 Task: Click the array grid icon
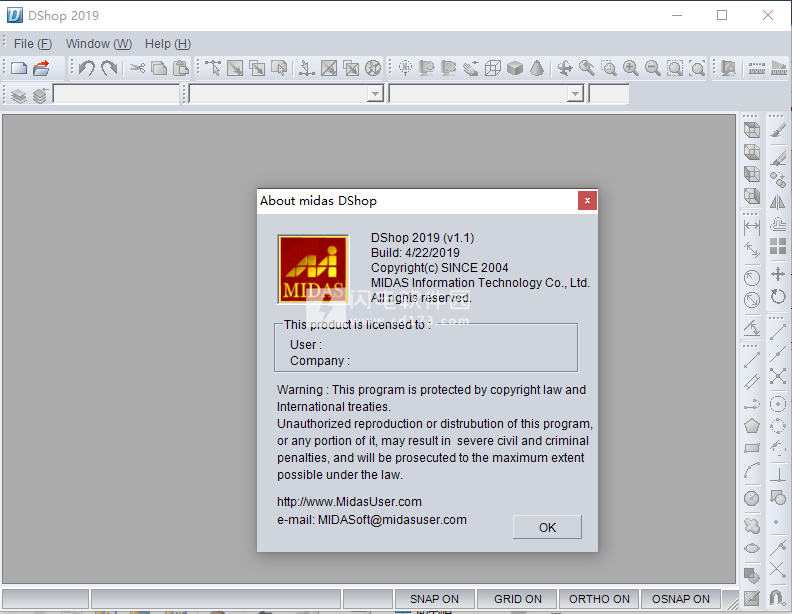[778, 246]
